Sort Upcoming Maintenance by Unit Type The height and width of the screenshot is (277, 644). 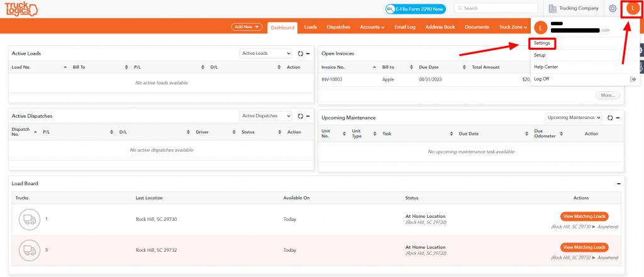[x=375, y=133]
